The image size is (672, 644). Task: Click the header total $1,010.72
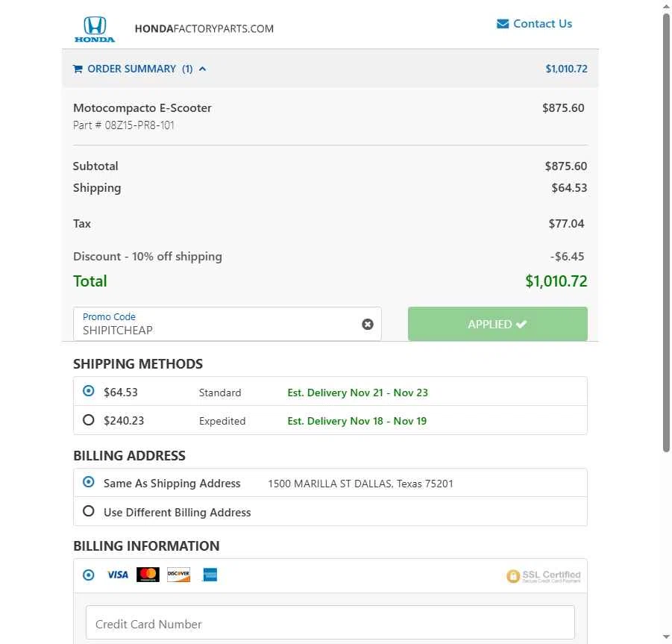coord(566,69)
